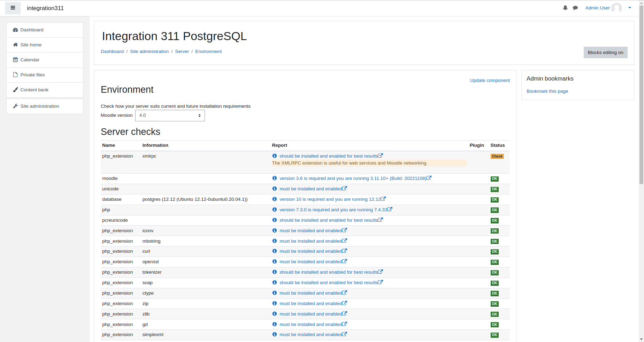Click the info icon in the pcreunicode row
The height and width of the screenshot is (342, 644).
[275, 220]
